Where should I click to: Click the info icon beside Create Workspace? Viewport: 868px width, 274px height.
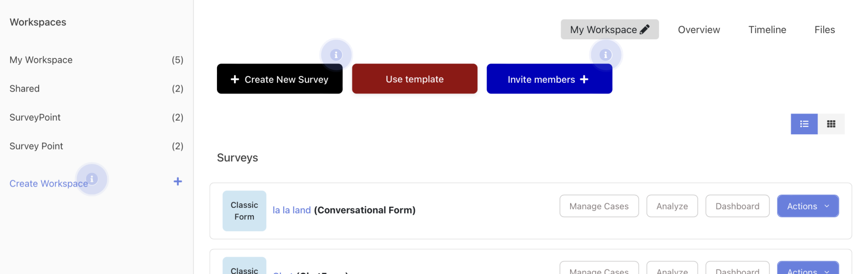point(92,178)
